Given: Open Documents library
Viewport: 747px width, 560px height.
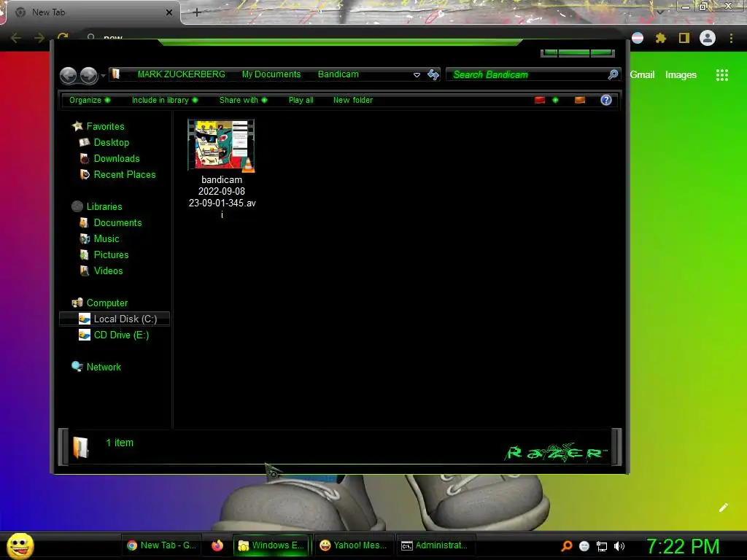Looking at the screenshot, I should click(117, 223).
